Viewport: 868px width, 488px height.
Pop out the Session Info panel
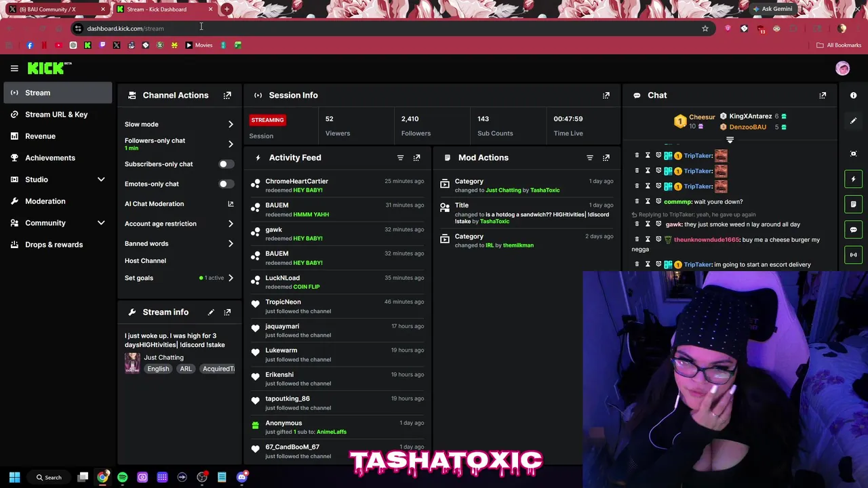606,96
